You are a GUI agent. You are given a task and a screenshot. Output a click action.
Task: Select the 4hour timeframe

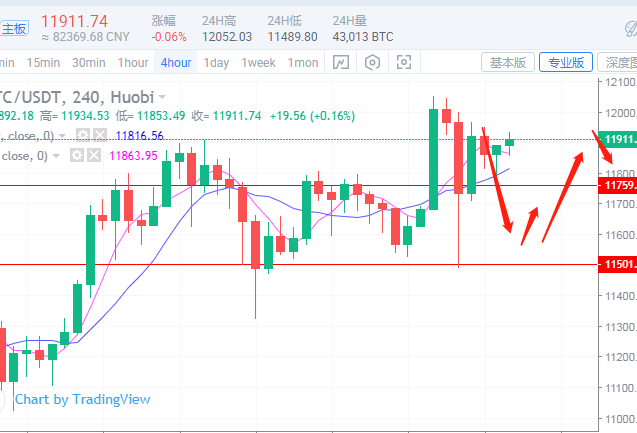[x=175, y=63]
